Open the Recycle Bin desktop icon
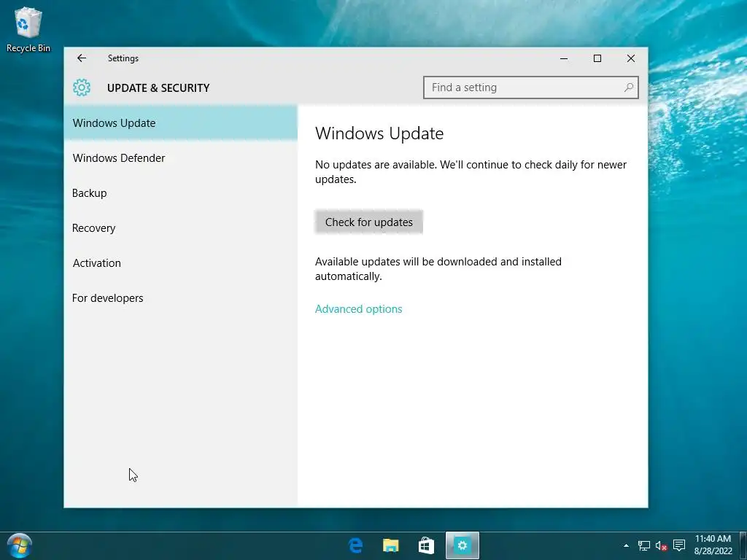 28,29
